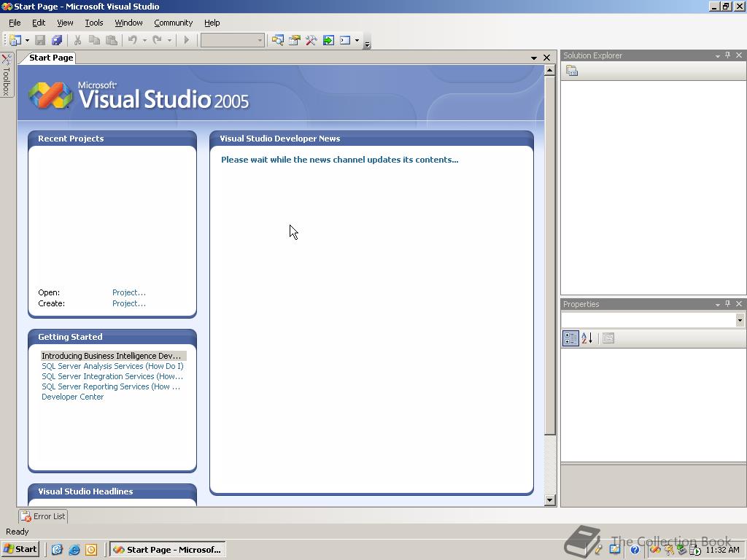Click the Cut scissors icon
Viewport: 747px width, 560px height.
77,41
